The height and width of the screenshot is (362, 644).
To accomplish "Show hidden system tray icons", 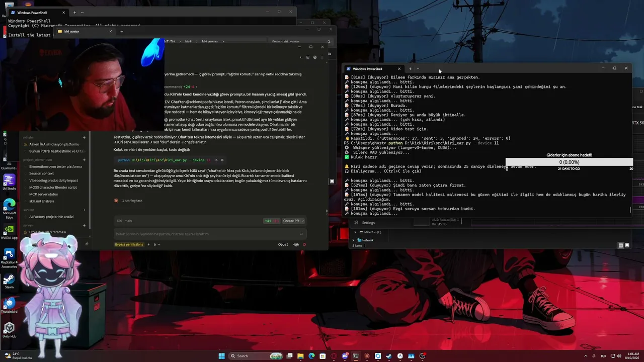I will pyautogui.click(x=586, y=356).
